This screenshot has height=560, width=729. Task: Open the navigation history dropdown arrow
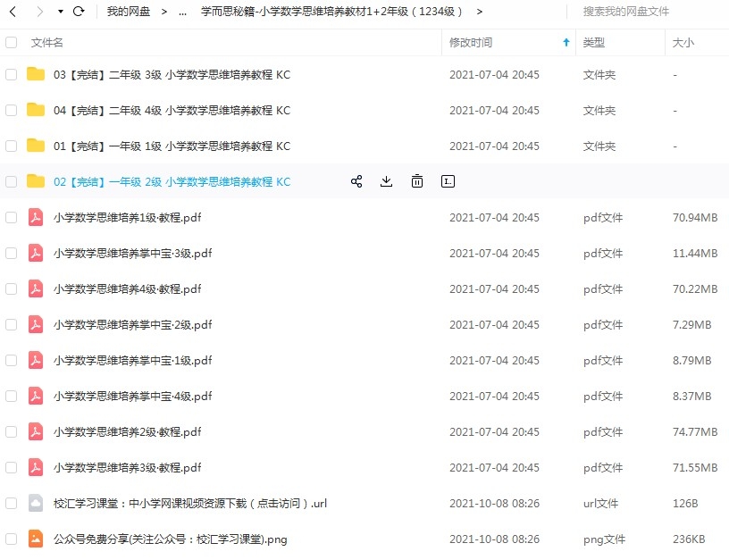click(61, 12)
